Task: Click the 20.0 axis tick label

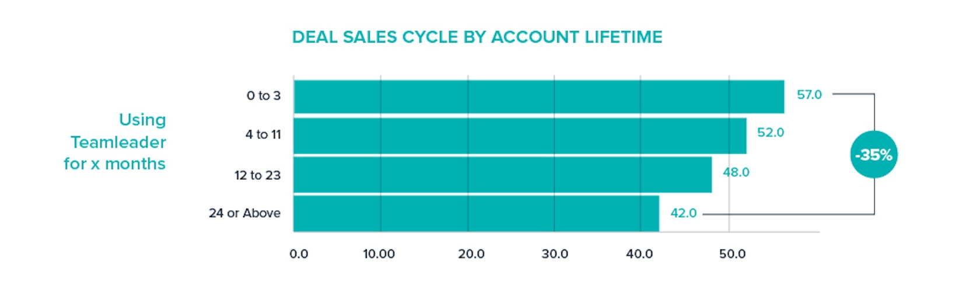Action: pyautogui.click(x=471, y=254)
